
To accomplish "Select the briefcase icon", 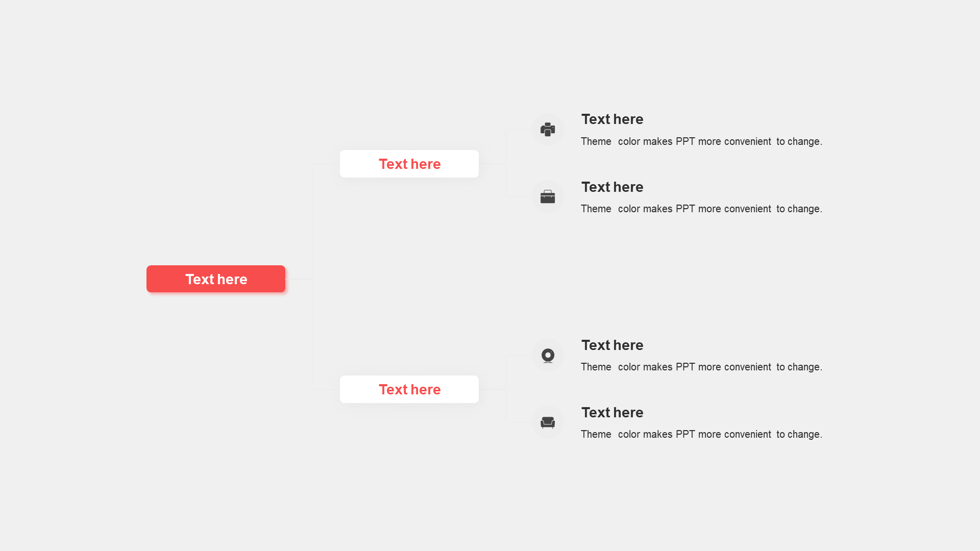I will pos(548,197).
